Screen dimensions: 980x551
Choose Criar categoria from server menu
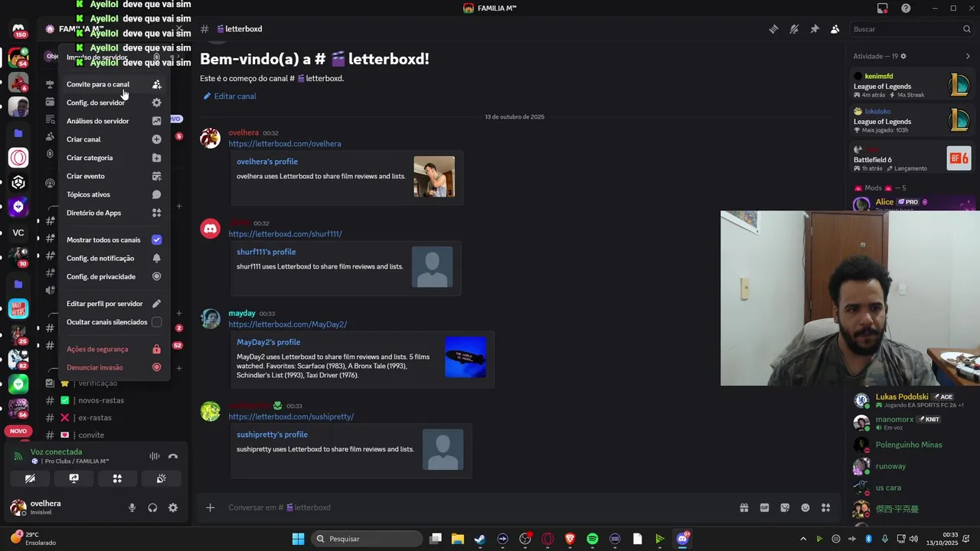tap(113, 158)
